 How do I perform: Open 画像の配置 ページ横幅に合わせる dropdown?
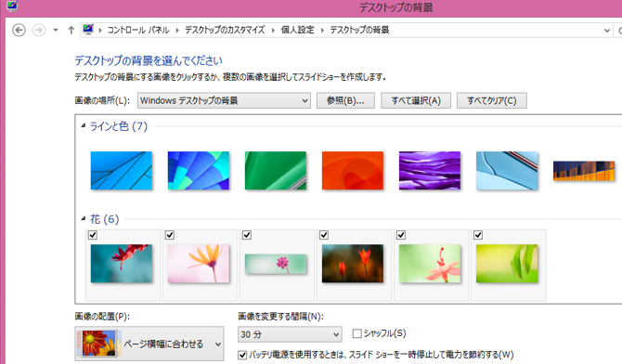tap(149, 344)
